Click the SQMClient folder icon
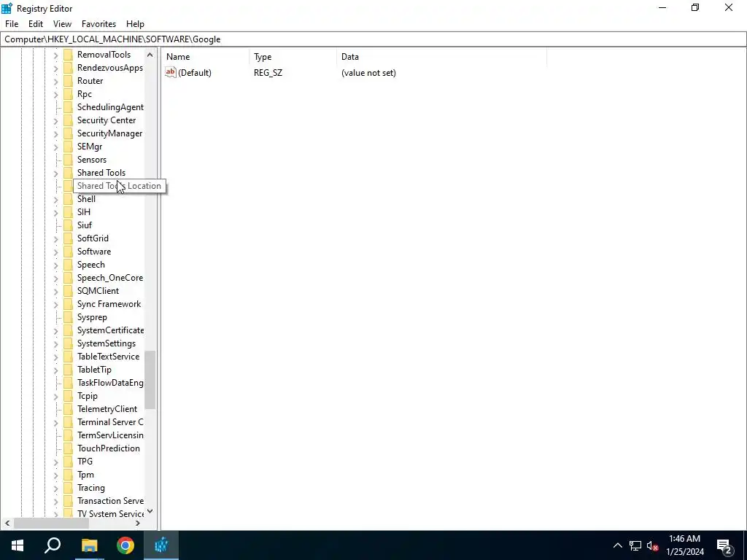The width and height of the screenshot is (747, 560). pyautogui.click(x=68, y=291)
